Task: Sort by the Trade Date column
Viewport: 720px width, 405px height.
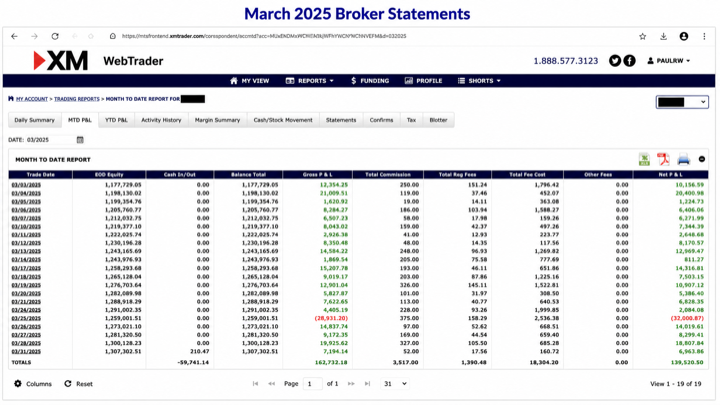Action: click(x=40, y=174)
